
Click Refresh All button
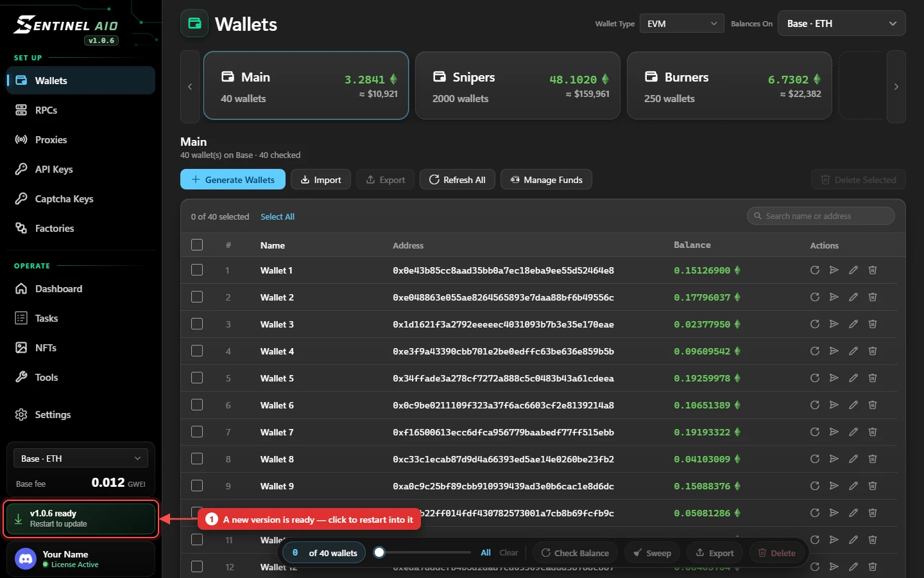[x=458, y=180]
